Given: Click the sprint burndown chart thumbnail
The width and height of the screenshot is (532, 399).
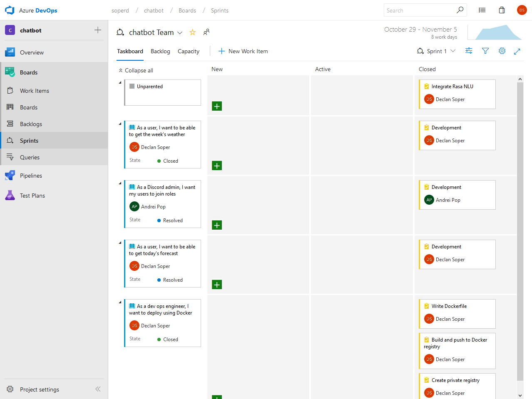Looking at the screenshot, I should 495,32.
